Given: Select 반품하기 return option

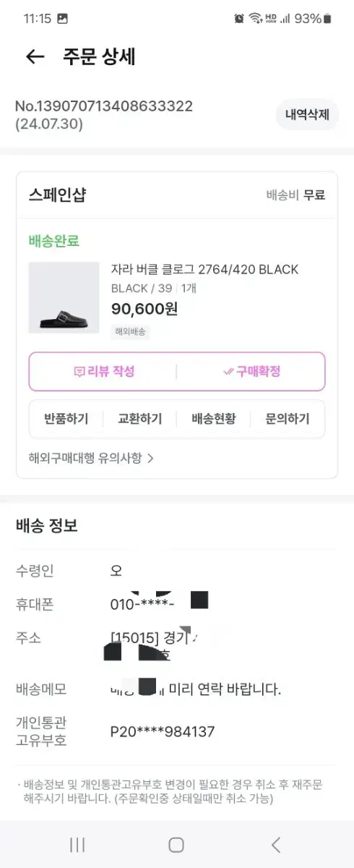Looking at the screenshot, I should point(66,419).
